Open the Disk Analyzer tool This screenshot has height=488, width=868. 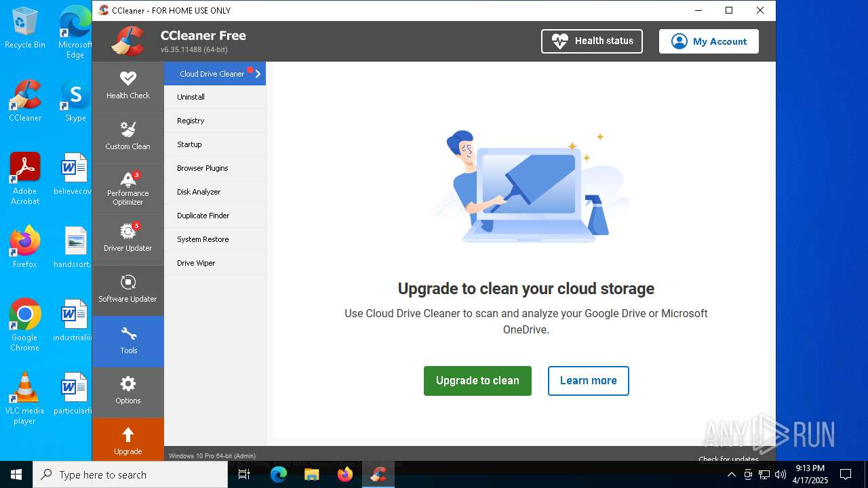click(x=215, y=192)
